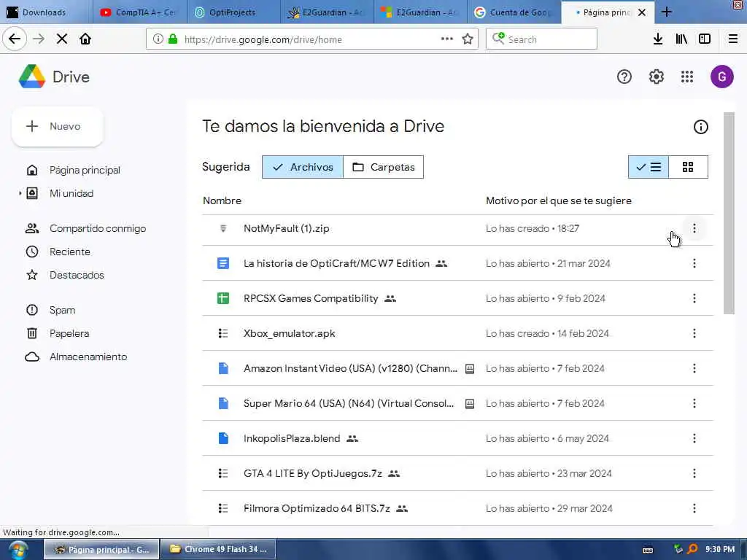
Task: Click the vertical scrollbar thumb
Action: pyautogui.click(x=729, y=213)
